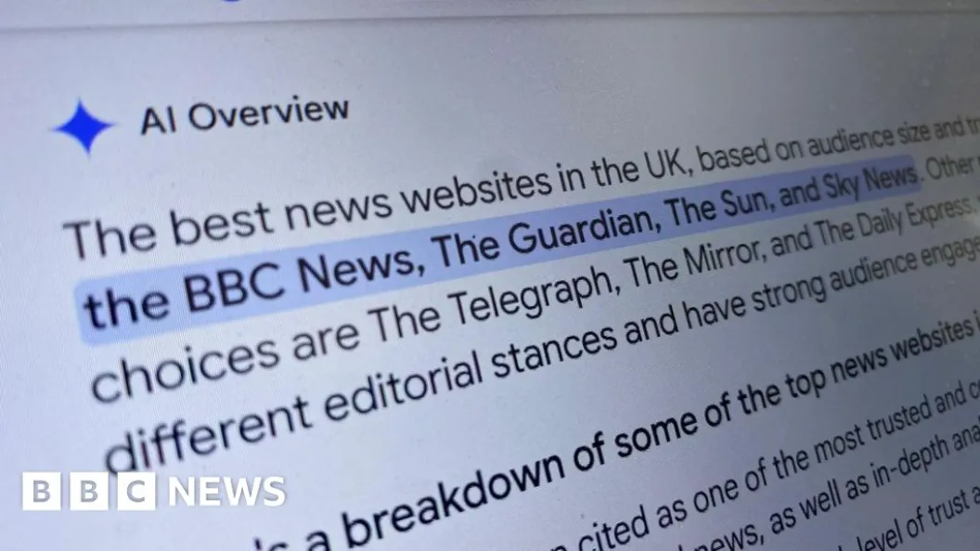Click the blue AI sparkle icon
The height and width of the screenshot is (551, 980).
point(84,127)
